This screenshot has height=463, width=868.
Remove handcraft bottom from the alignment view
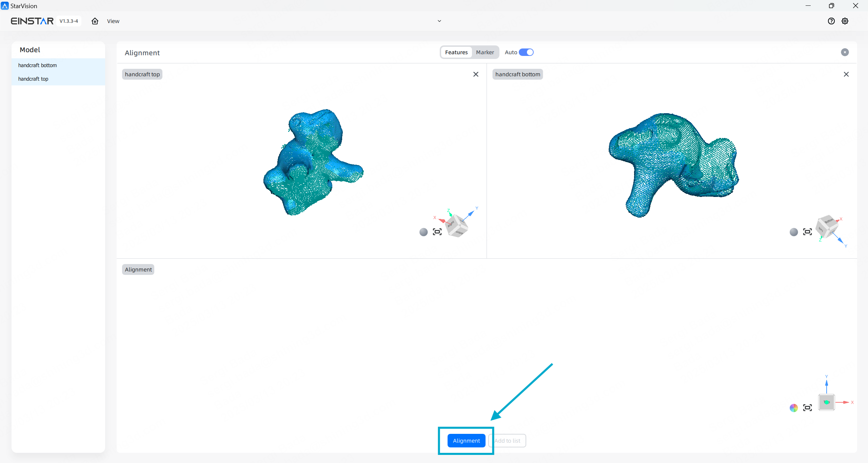pyautogui.click(x=846, y=74)
